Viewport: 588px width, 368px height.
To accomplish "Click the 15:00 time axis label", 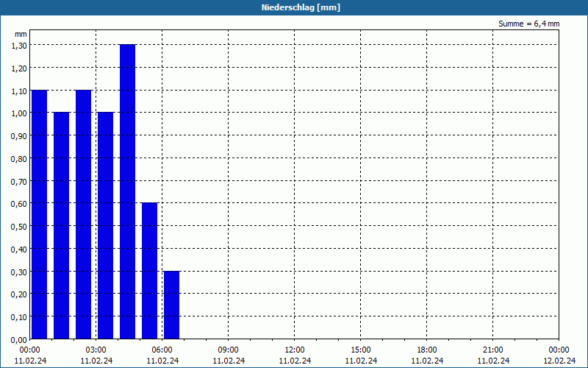I will tap(361, 350).
